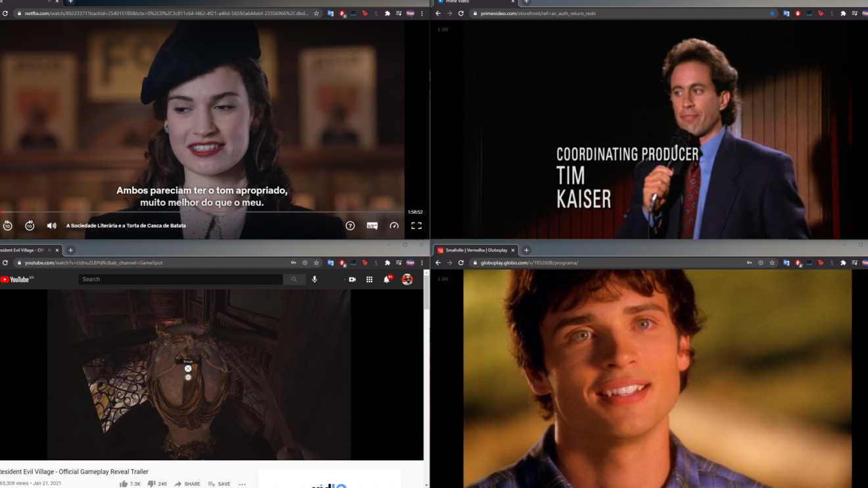Skip forward 10 seconds in Netflix player
This screenshot has height=488, width=868.
coord(30,226)
